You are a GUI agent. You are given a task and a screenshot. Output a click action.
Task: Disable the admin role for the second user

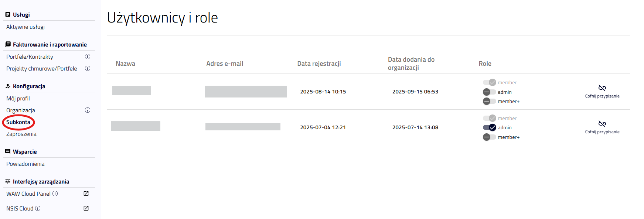[489, 127]
